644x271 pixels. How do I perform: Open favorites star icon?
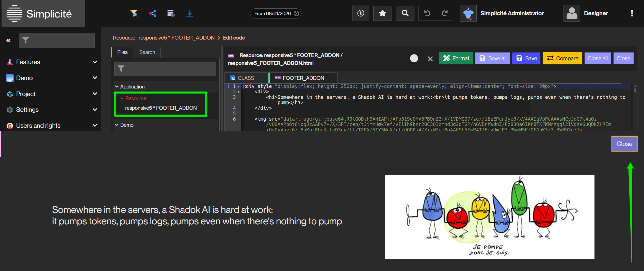(x=382, y=13)
